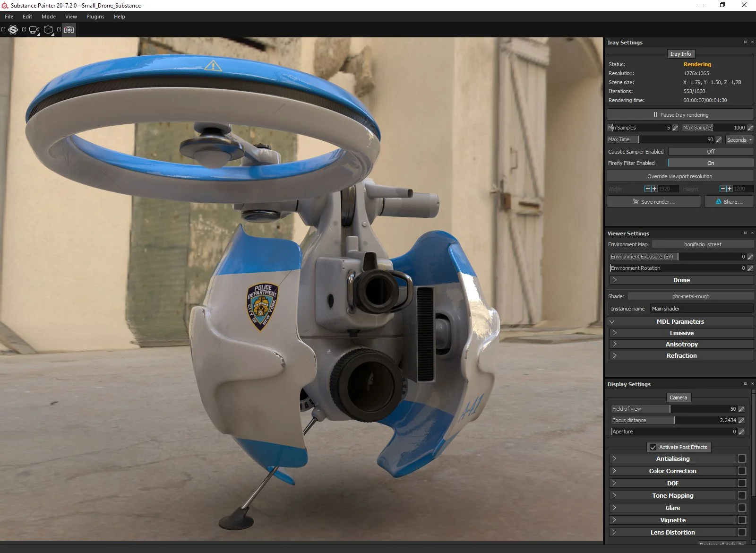The image size is (756, 553).
Task: Decrease the Width with minus stepper
Action: pyautogui.click(x=647, y=189)
